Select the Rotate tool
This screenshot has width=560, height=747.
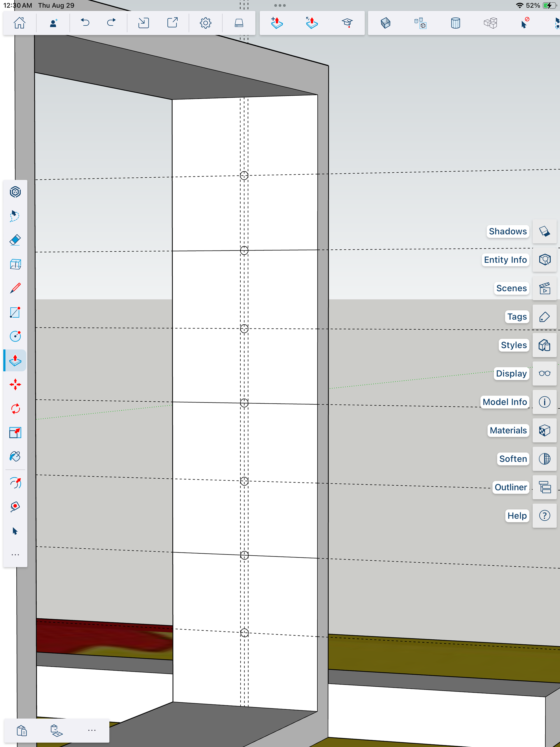(x=15, y=409)
